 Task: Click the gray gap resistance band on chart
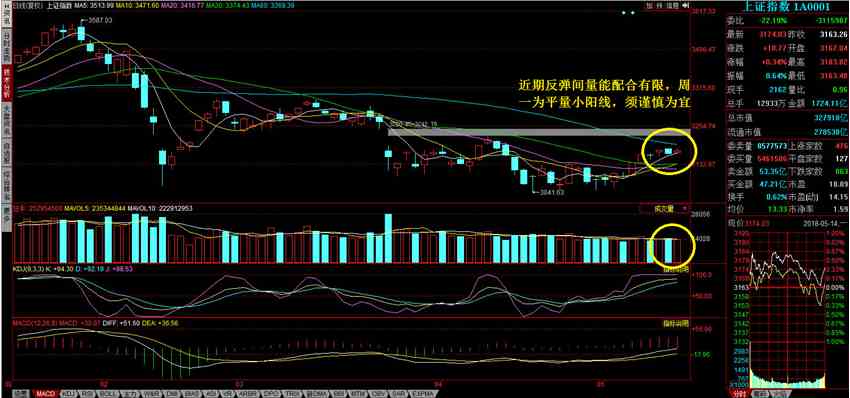[540, 132]
